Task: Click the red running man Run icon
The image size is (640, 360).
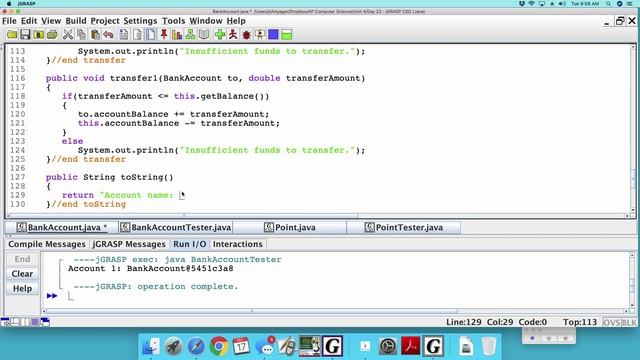Action: [233, 35]
